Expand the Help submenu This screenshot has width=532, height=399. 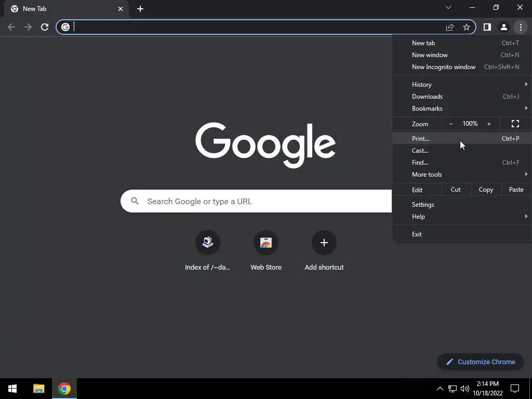click(x=462, y=217)
